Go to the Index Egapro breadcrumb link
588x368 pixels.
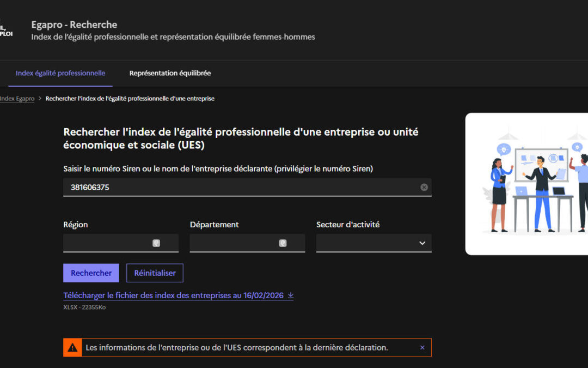point(17,99)
